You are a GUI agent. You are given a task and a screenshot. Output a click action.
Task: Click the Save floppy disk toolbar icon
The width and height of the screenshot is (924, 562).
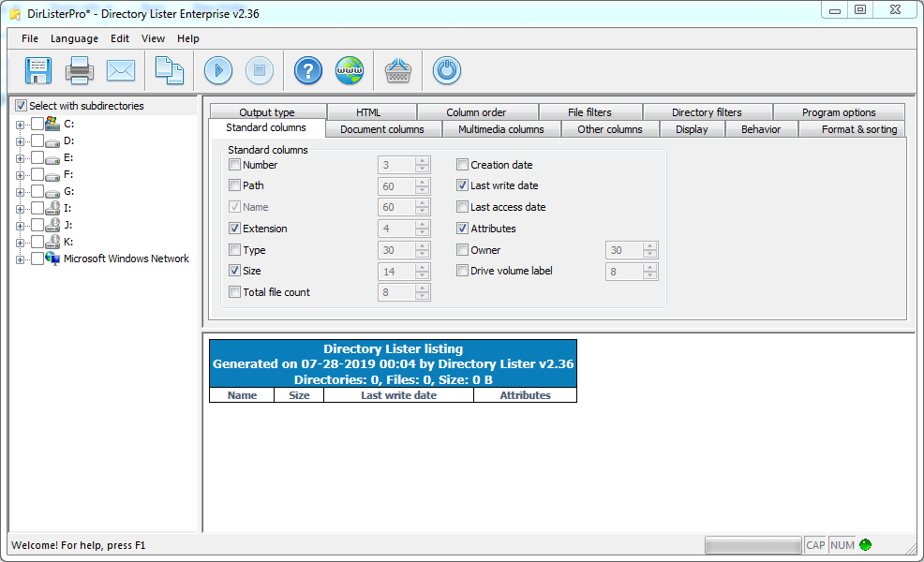coord(38,70)
